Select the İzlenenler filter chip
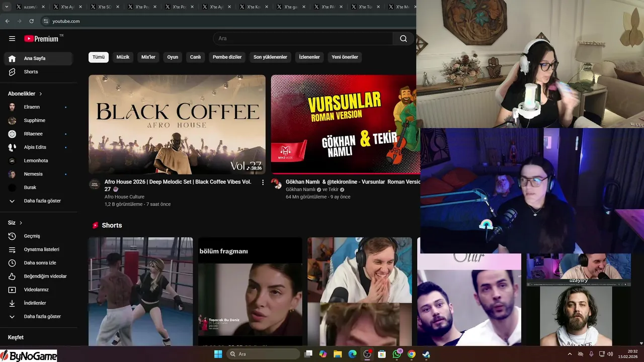The width and height of the screenshot is (644, 362). tap(309, 57)
